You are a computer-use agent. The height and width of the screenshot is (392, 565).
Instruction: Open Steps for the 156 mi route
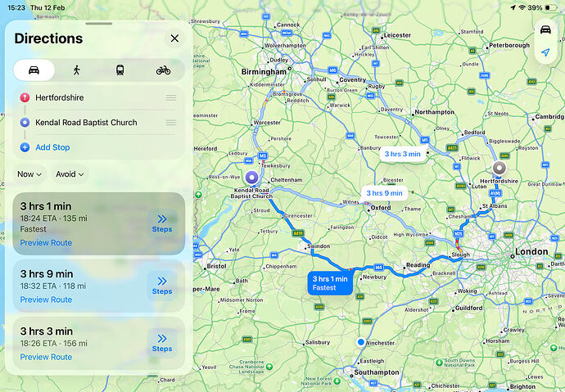click(x=162, y=343)
